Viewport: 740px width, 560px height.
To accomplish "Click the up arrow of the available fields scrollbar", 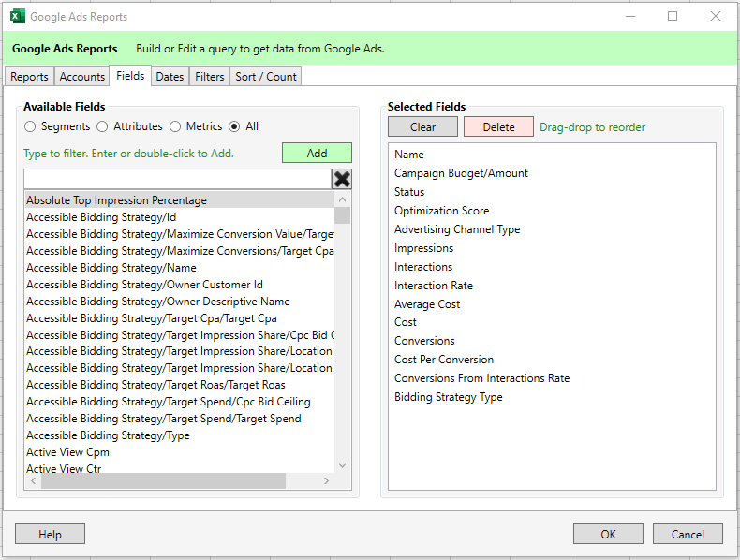I will (343, 199).
